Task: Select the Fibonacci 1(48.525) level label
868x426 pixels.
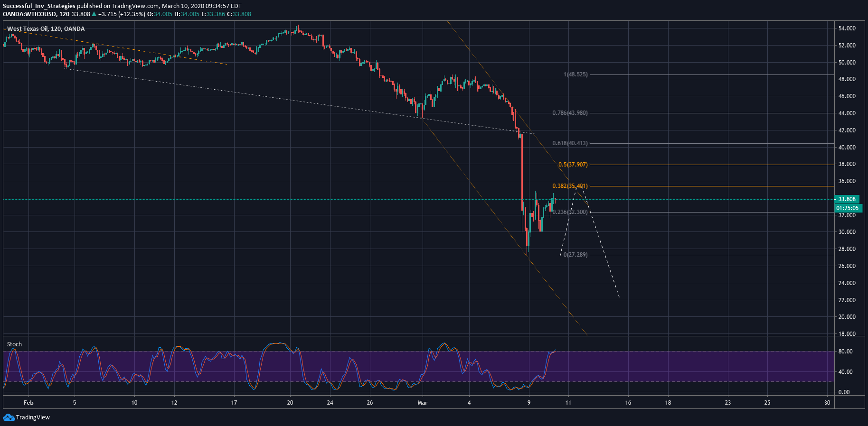Action: click(576, 74)
